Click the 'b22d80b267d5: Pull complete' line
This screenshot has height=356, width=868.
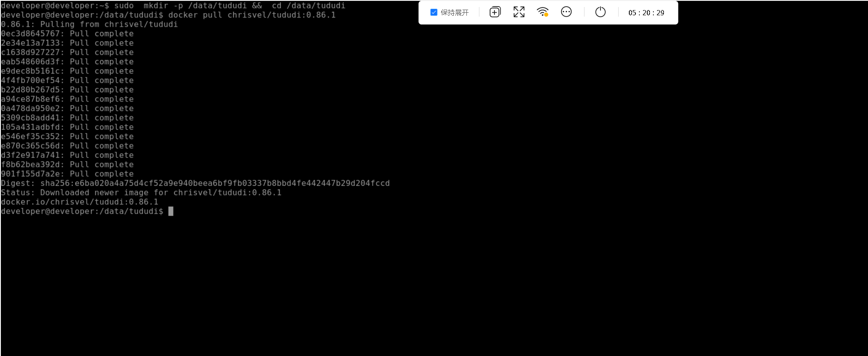pyautogui.click(x=67, y=90)
